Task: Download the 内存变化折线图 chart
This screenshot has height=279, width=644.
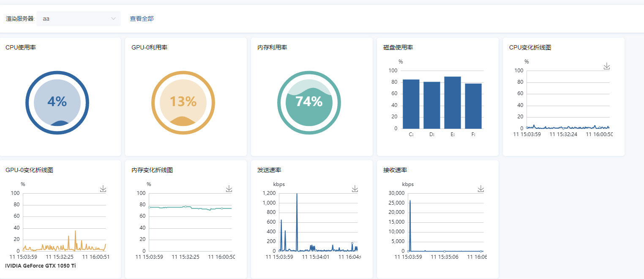Action: (229, 189)
